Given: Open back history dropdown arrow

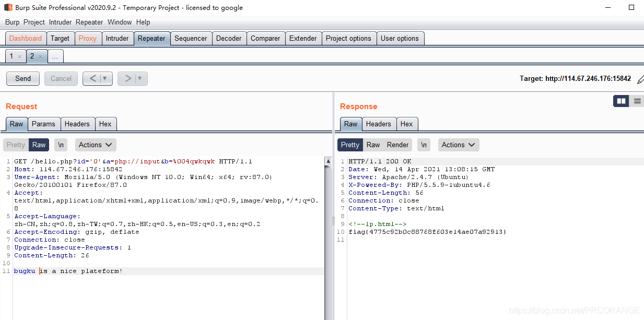Looking at the screenshot, I should pyautogui.click(x=105, y=78).
